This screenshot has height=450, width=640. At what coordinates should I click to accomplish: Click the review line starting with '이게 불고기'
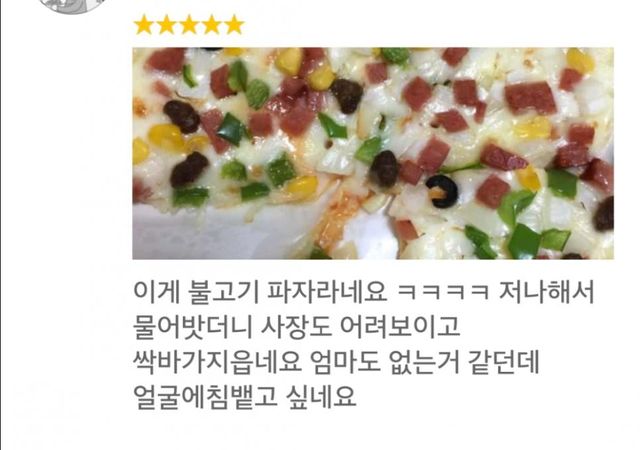tap(364, 292)
